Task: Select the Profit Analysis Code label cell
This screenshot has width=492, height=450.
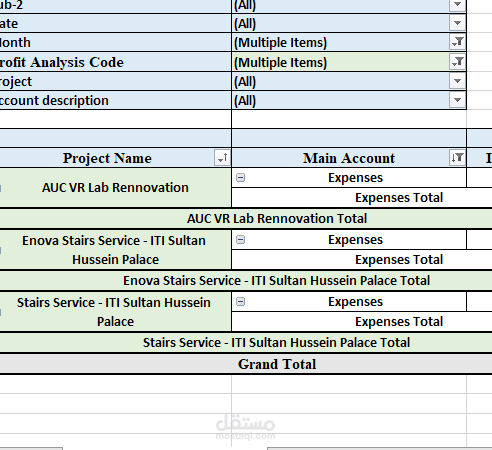Action: 115,62
